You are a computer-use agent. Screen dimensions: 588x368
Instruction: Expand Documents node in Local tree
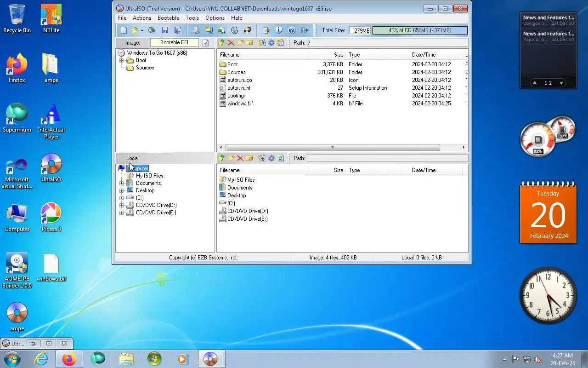pos(121,183)
